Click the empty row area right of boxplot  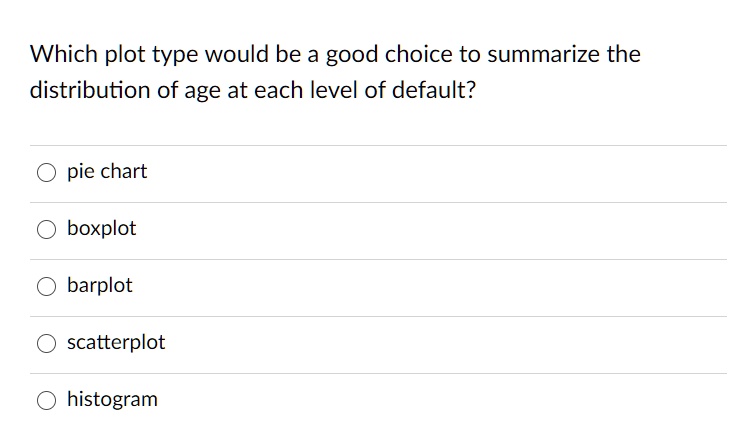pos(432,229)
